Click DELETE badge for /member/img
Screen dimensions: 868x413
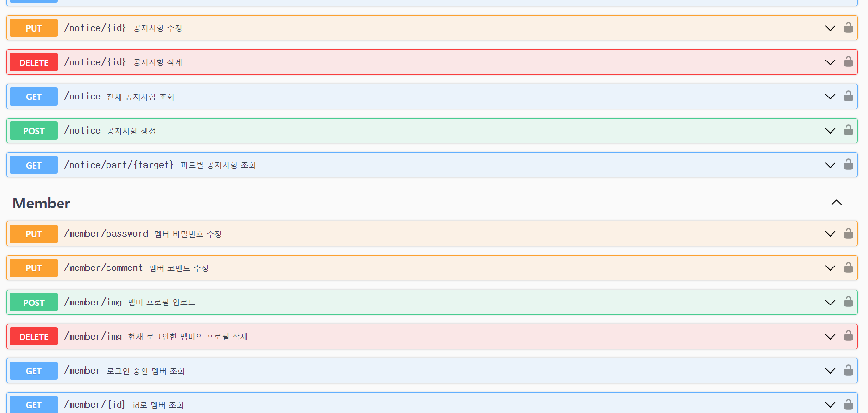pyautogui.click(x=34, y=337)
